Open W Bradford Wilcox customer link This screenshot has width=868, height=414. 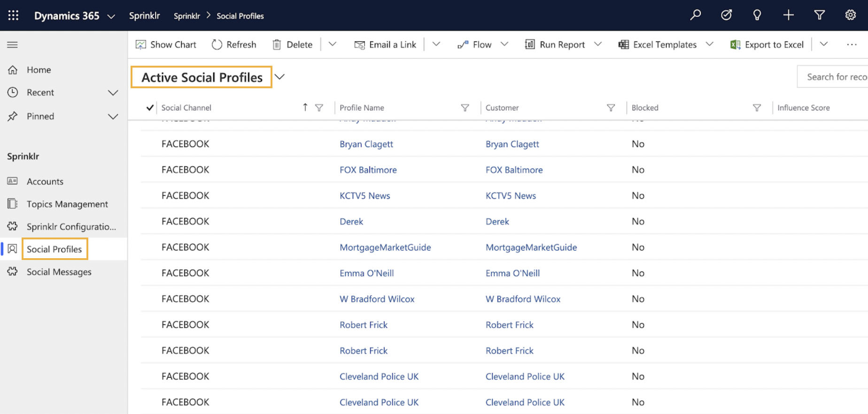click(523, 299)
